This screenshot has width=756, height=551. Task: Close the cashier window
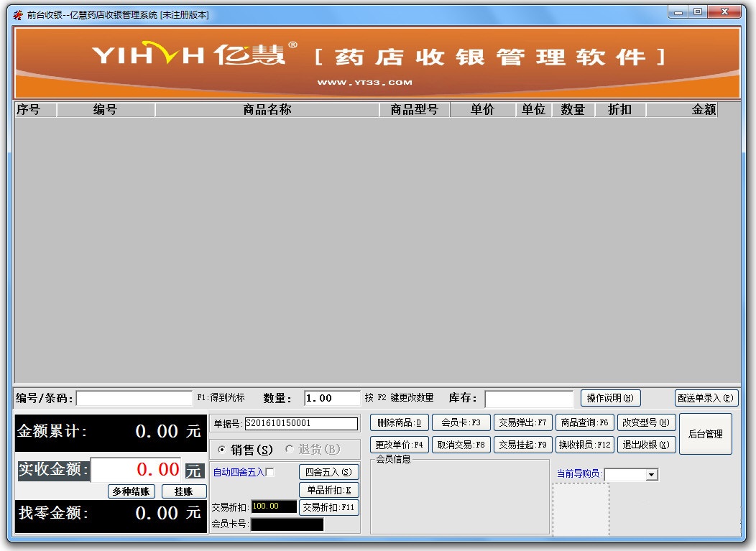(724, 12)
